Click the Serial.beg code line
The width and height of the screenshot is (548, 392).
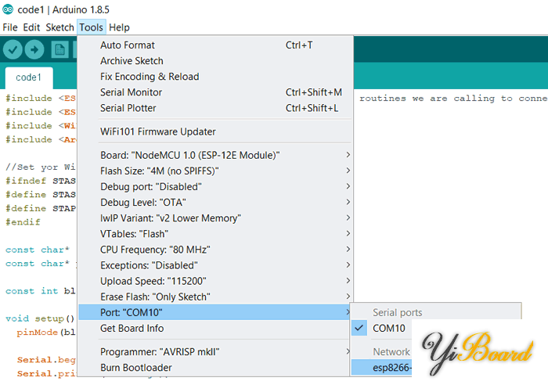pos(46,360)
